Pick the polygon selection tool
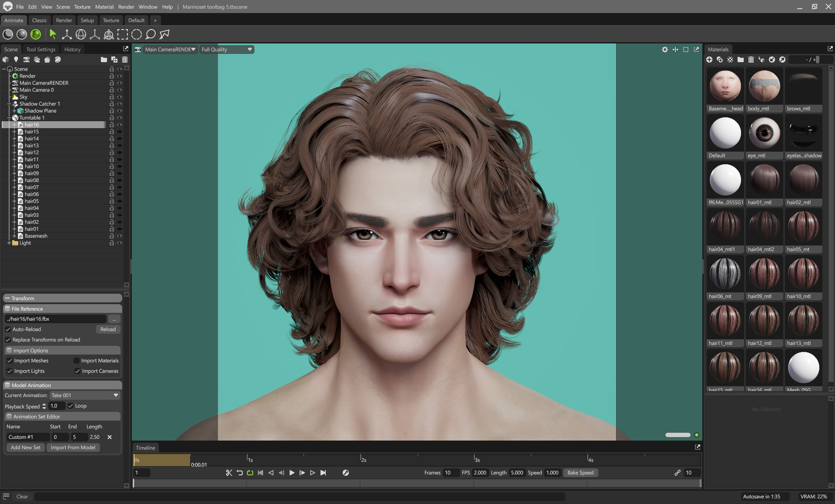Screen dimensions: 835x504 coord(164,34)
